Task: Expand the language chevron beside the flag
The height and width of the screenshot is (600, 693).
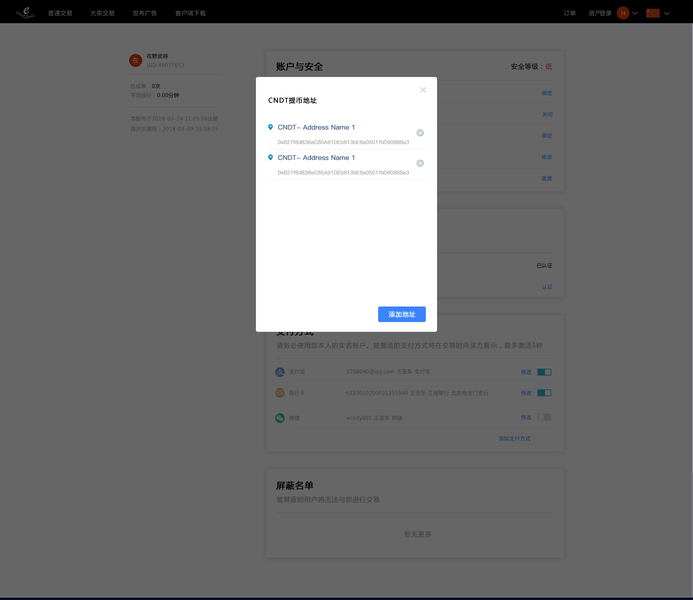Action: [667, 13]
